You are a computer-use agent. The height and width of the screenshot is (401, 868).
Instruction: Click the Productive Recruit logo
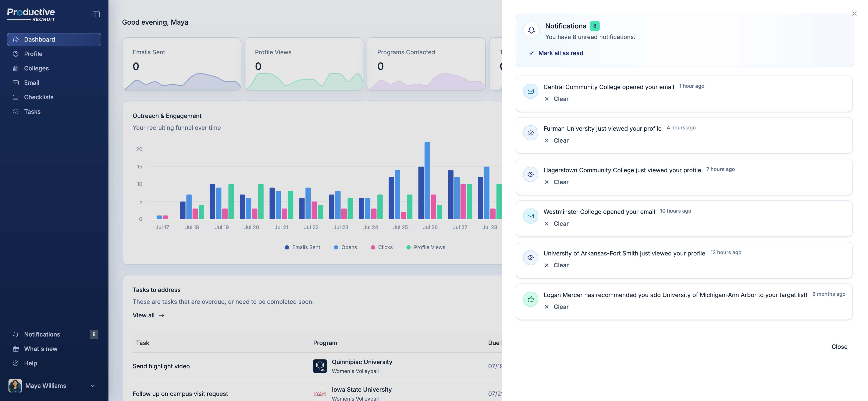tap(31, 14)
